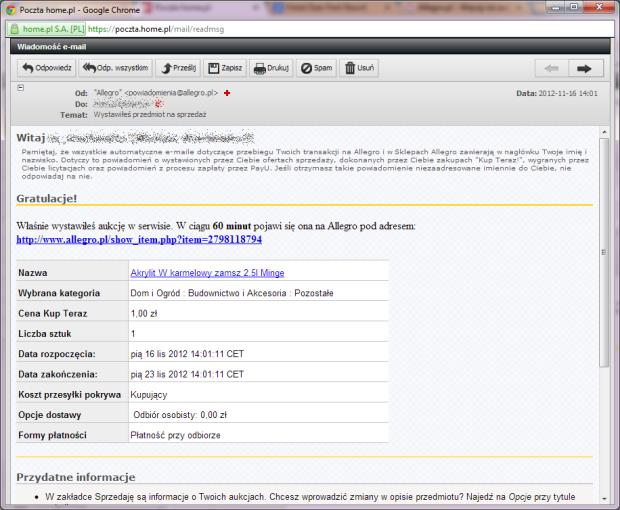The image size is (620, 510).
Task: Click the message scrollbar down arrow
Action: click(604, 499)
